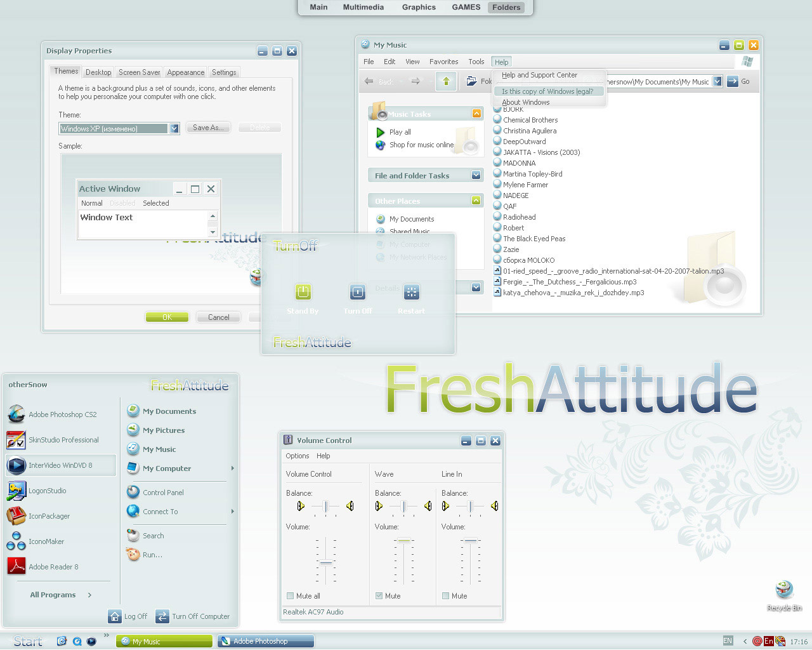Screen dimensions: 812x650
Task: Open My Documents in start menu
Action: click(x=162, y=411)
